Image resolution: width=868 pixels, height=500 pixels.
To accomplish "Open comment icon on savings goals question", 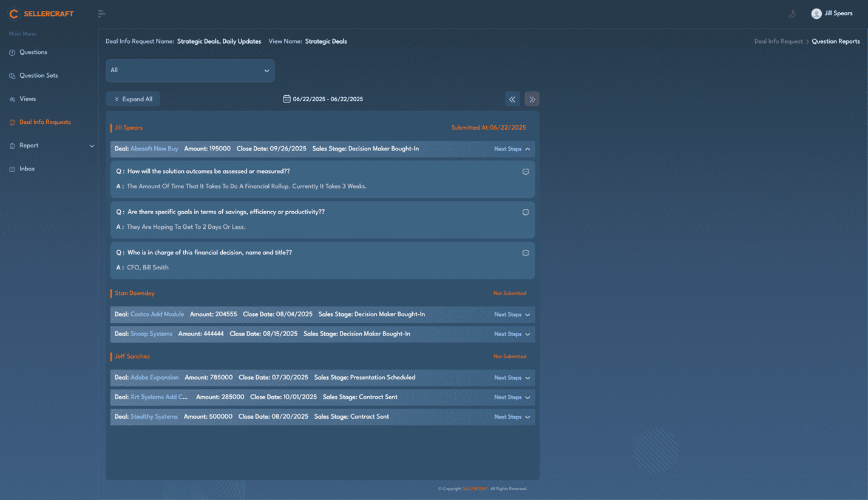I will tap(526, 212).
